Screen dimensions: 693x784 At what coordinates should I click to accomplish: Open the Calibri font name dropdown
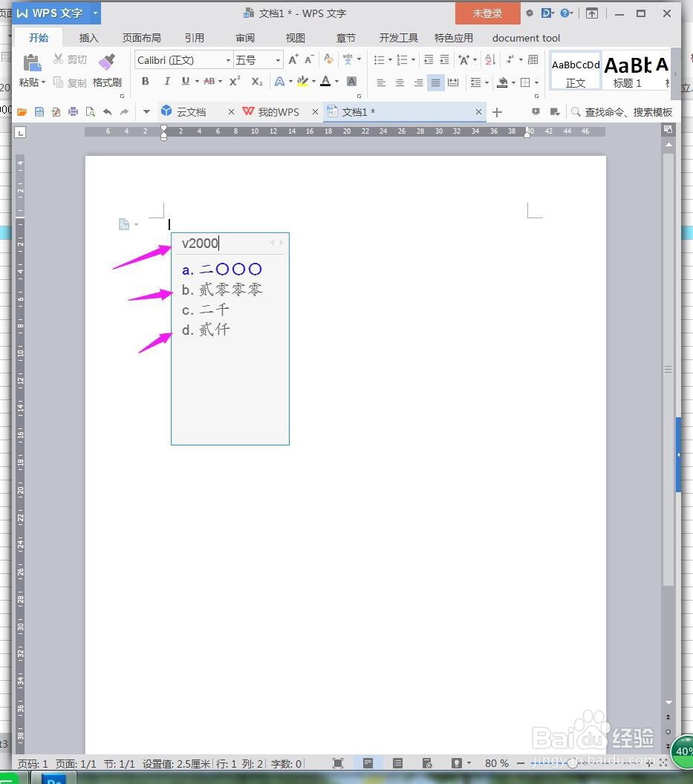pos(228,60)
